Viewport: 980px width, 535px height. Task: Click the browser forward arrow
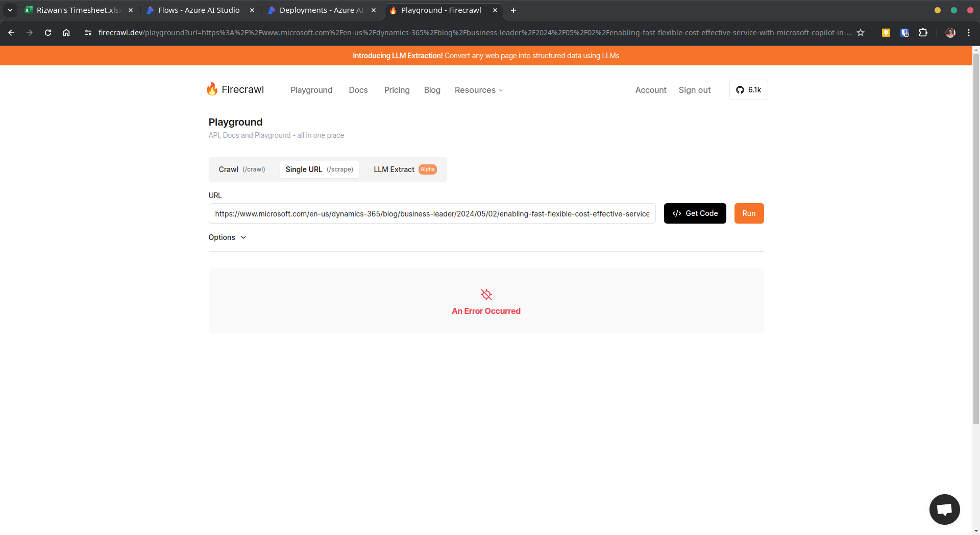tap(30, 33)
